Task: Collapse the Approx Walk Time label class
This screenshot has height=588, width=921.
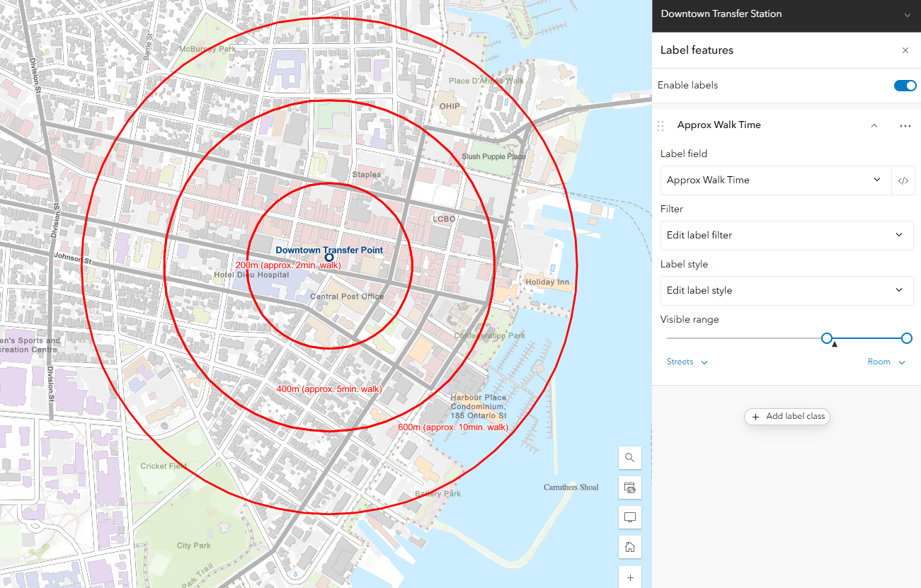Action: point(874,126)
